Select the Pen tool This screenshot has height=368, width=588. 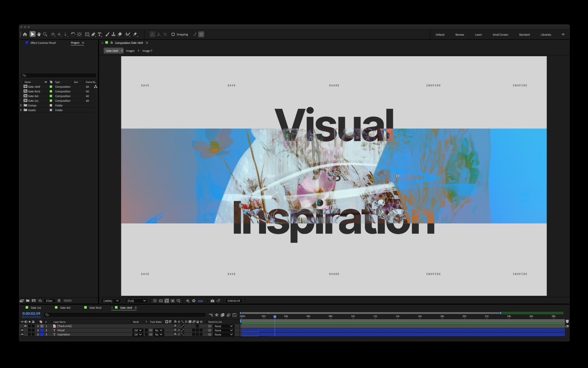coord(93,34)
